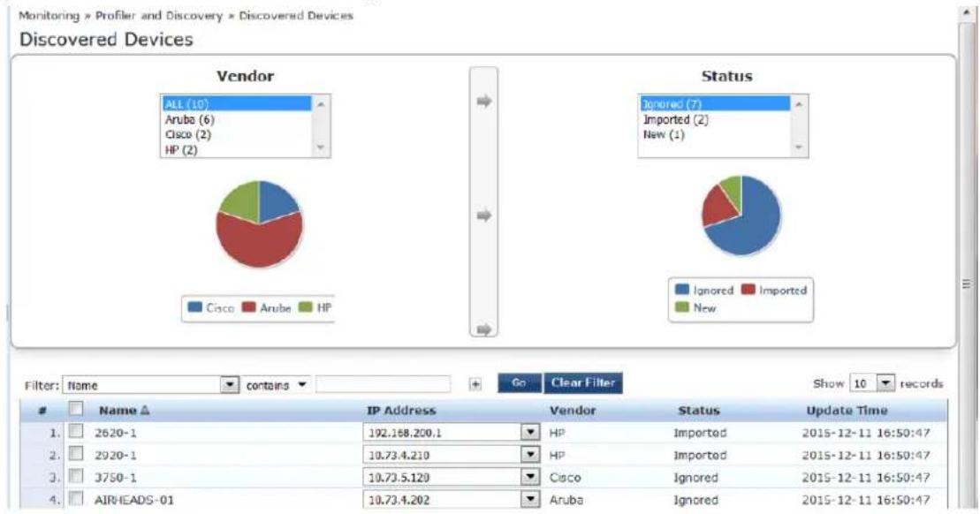Click the Vendor pie chart
This screenshot has width=980, height=514.
pyautogui.click(x=260, y=224)
